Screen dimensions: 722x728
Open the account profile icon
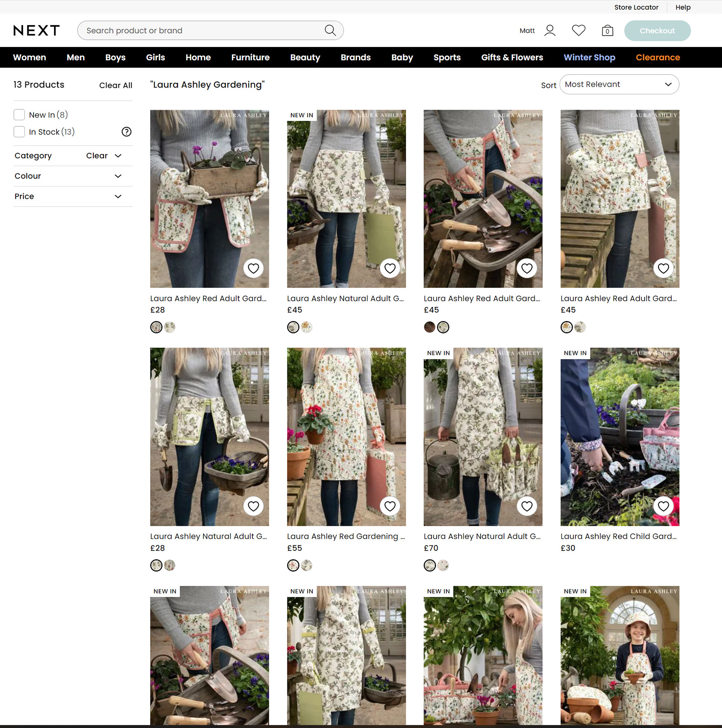(550, 30)
